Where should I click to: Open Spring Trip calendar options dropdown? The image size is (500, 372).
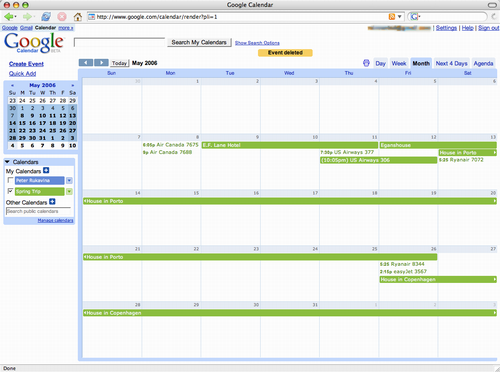coord(69,191)
